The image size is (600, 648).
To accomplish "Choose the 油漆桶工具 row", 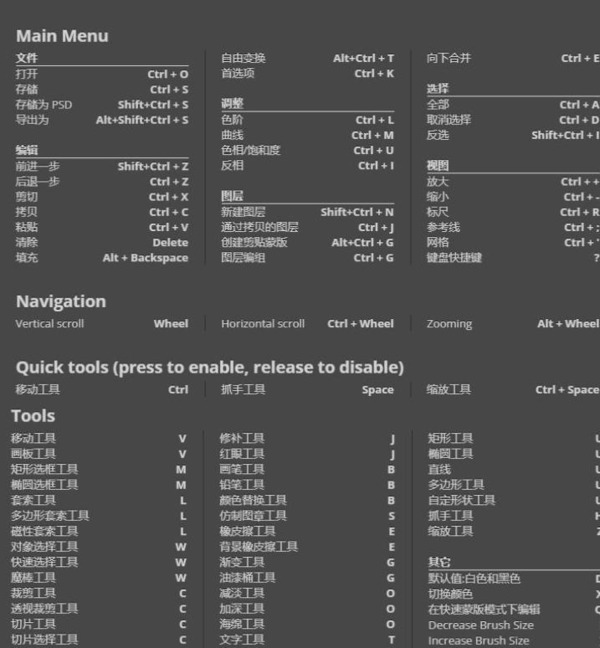I will [247, 577].
